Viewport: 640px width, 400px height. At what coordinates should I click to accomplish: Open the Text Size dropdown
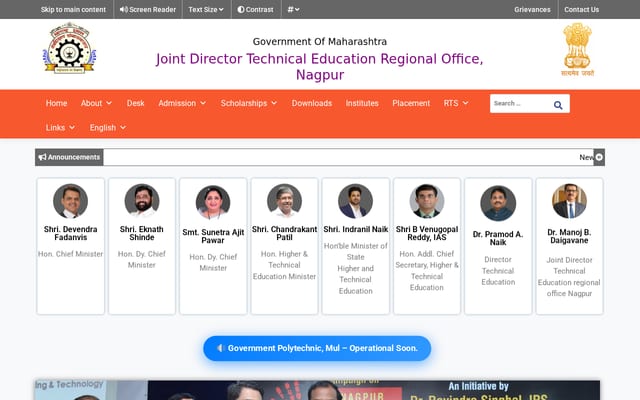coord(206,9)
